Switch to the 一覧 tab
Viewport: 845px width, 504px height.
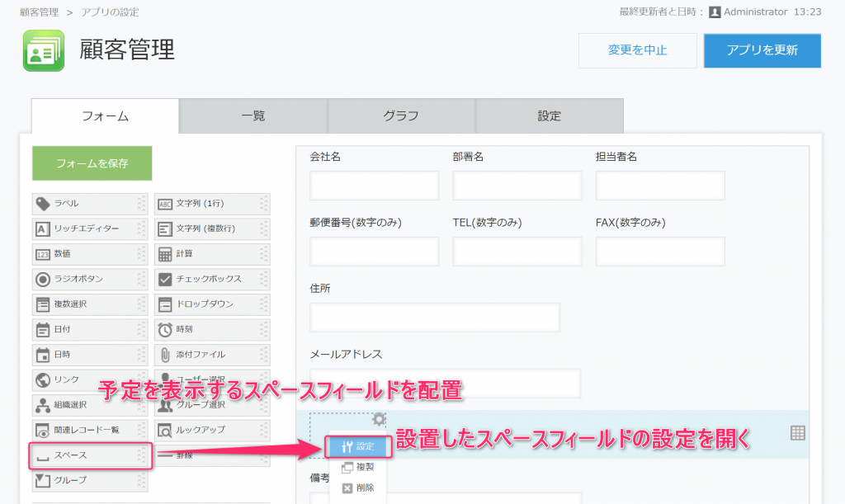tap(253, 115)
